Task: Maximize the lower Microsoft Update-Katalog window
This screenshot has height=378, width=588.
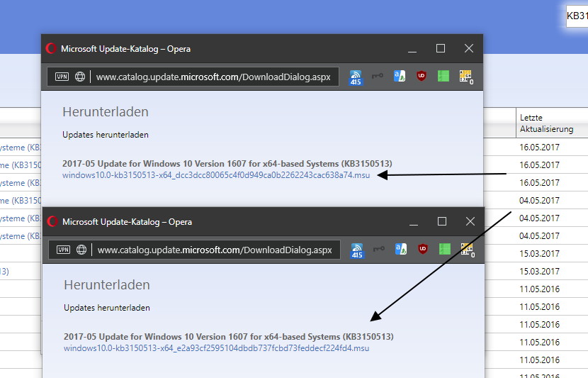Action: tap(442, 221)
